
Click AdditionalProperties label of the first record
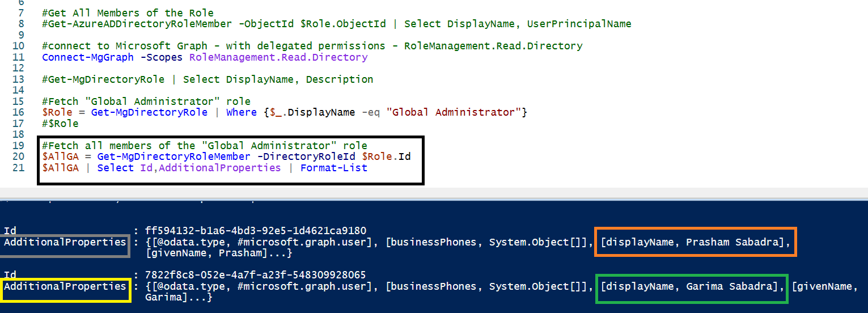[x=65, y=242]
